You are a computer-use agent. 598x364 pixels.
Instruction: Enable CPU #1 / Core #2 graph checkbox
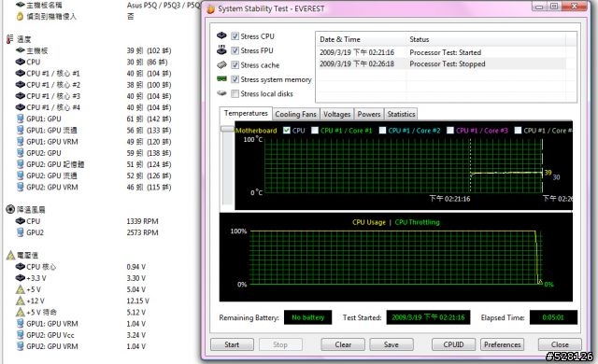pos(382,131)
